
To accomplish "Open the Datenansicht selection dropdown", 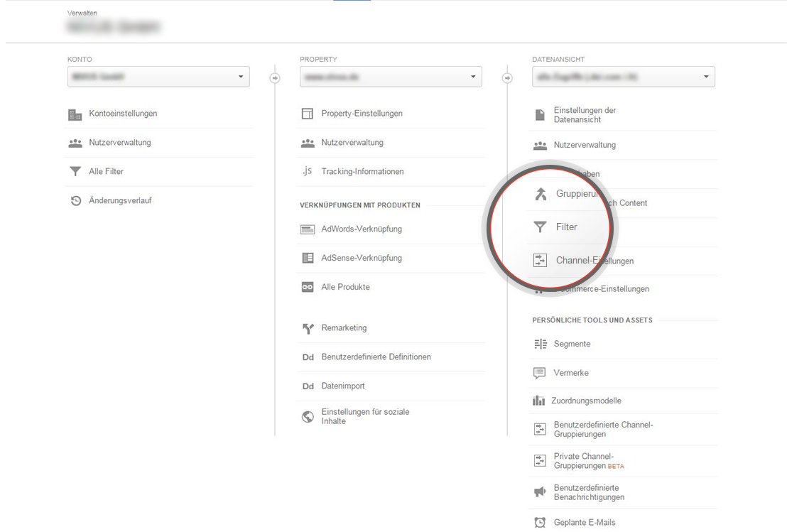I will (624, 77).
